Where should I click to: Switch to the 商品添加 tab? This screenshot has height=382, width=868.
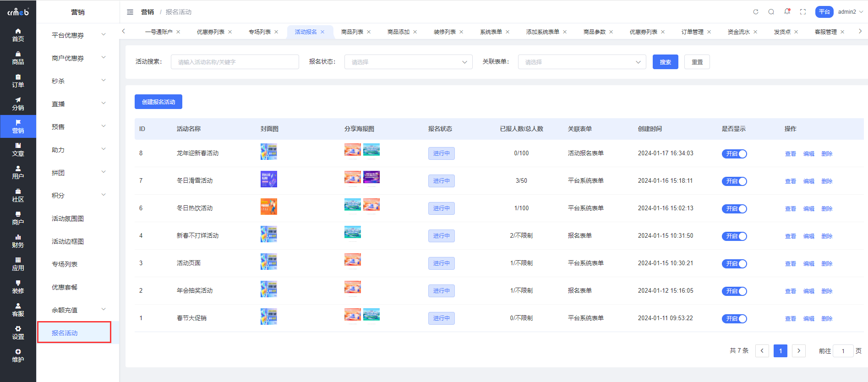click(x=399, y=32)
